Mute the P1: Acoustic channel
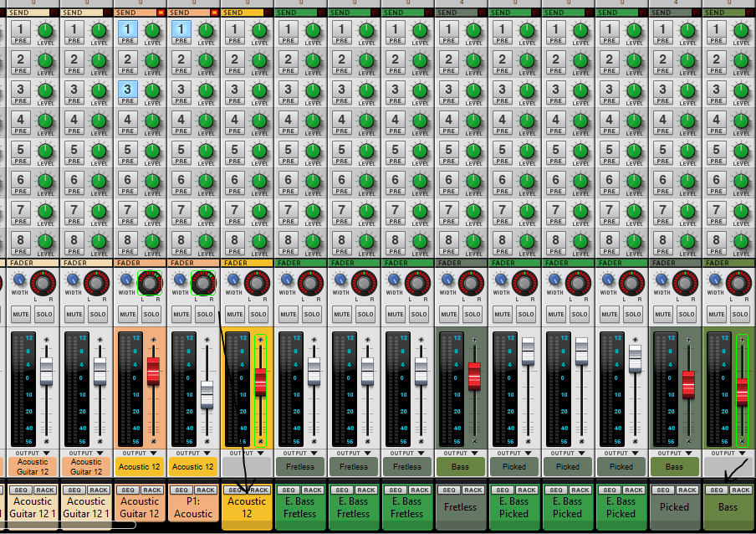The height and width of the screenshot is (534, 756). 181,315
